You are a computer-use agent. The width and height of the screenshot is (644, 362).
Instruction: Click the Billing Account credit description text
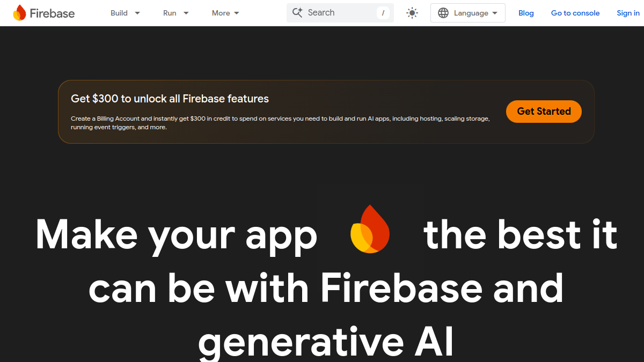[x=280, y=123]
